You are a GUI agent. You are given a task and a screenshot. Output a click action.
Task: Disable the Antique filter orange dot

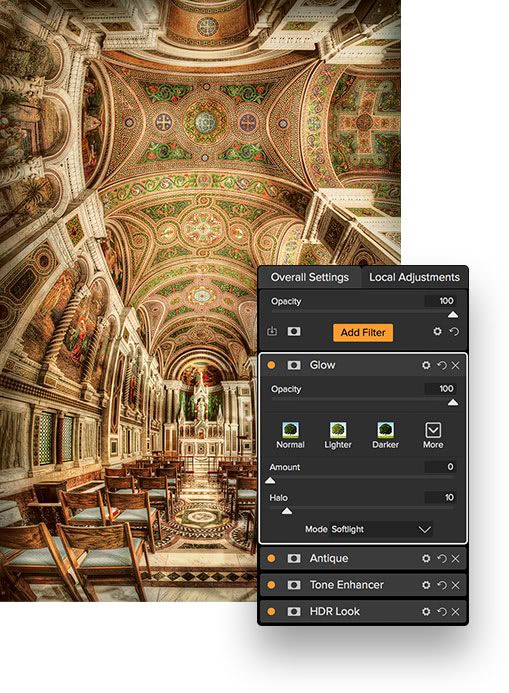point(271,559)
